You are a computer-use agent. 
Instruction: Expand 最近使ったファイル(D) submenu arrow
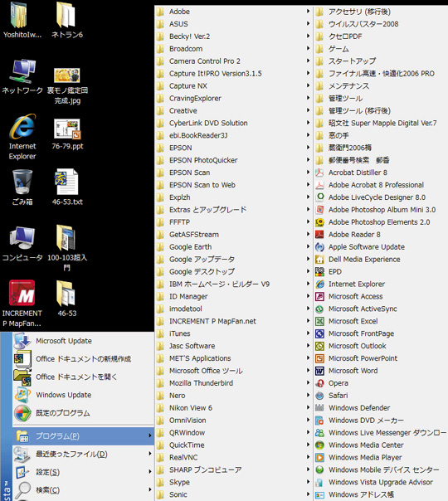pos(150,454)
